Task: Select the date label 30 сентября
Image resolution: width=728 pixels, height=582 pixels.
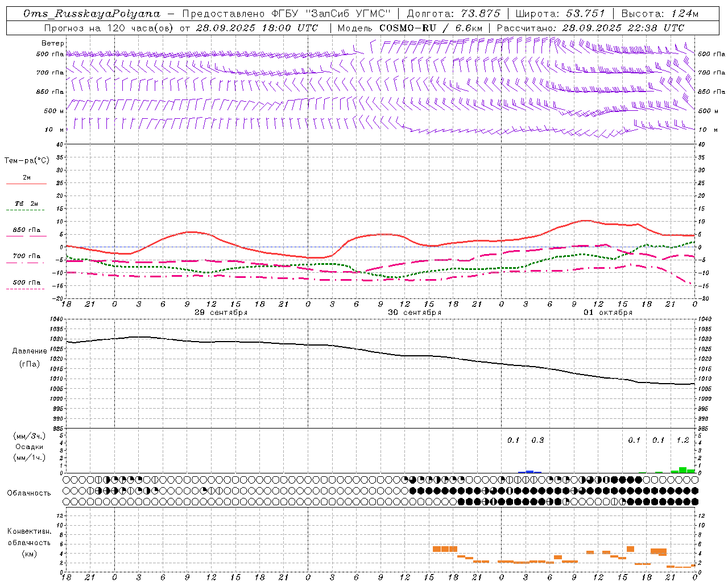Action: 415,313
